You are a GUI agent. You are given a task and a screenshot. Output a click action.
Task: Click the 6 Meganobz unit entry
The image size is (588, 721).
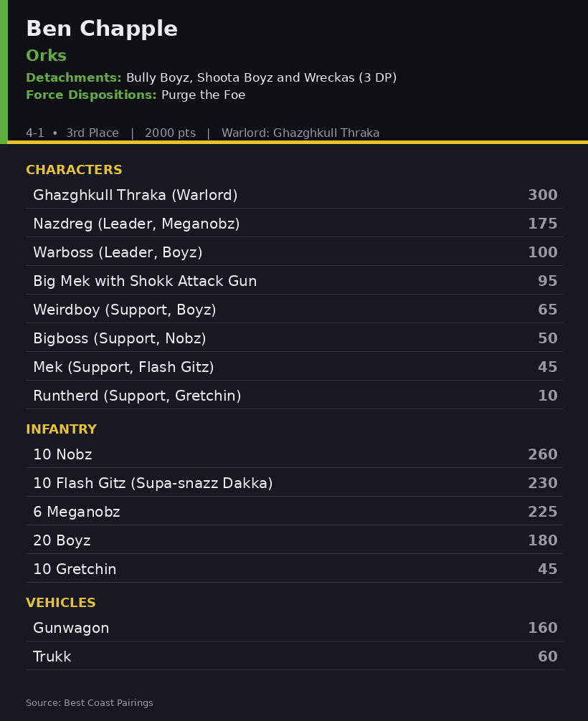295,511
